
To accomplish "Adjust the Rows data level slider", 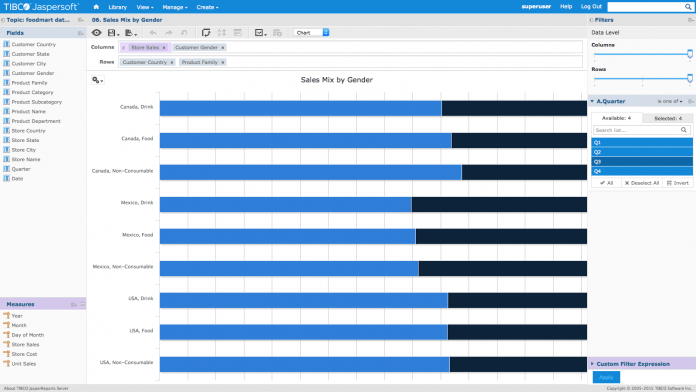I will [690, 78].
